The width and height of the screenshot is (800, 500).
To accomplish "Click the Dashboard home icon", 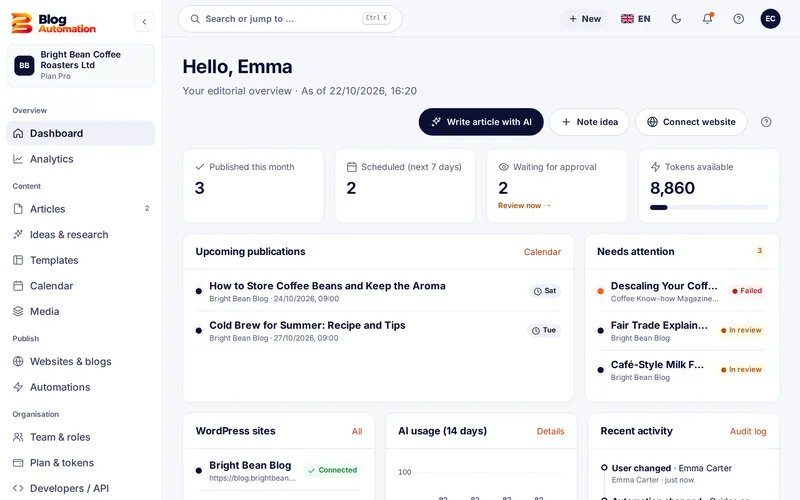I will (x=18, y=133).
